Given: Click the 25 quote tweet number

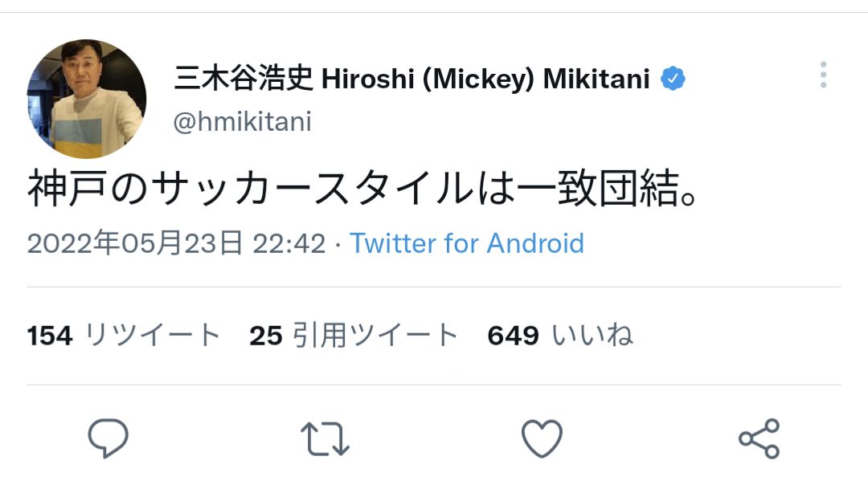Looking at the screenshot, I should (265, 336).
